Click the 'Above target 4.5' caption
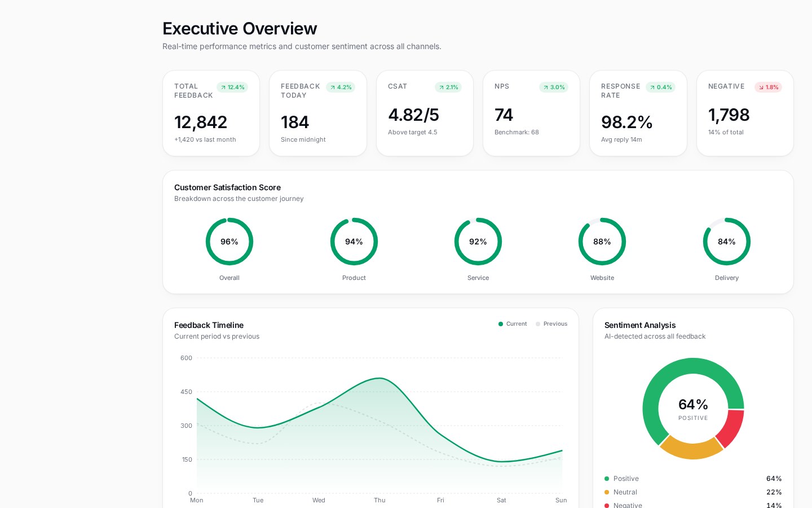This screenshot has width=812, height=508. (413, 132)
